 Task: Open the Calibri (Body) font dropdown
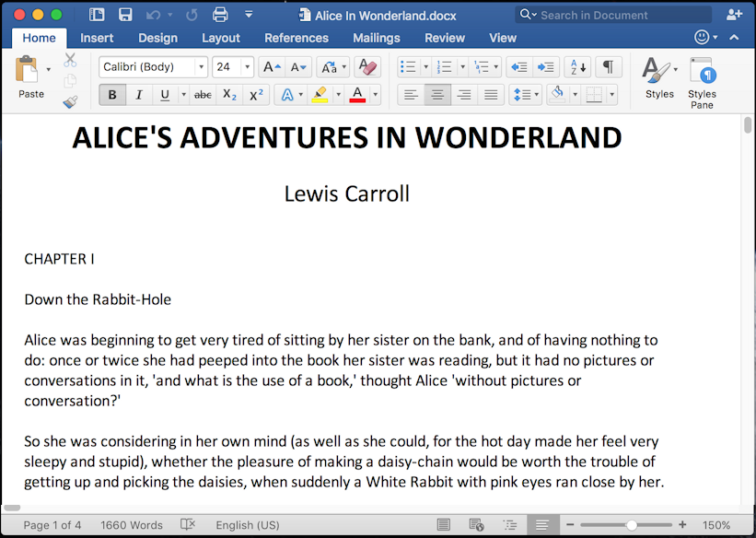(x=201, y=67)
